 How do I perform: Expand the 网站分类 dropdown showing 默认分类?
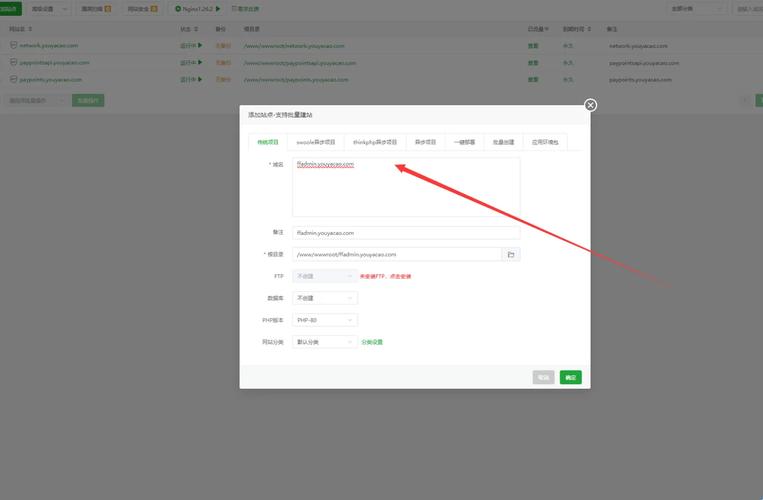[324, 342]
